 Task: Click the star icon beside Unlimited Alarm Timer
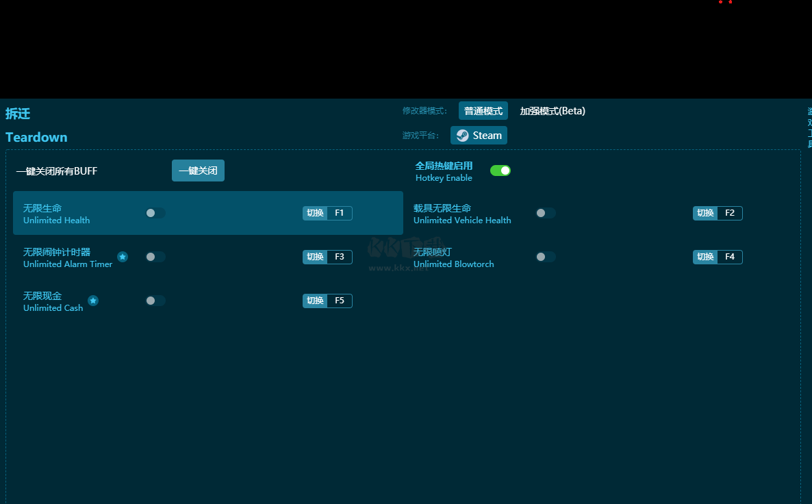[x=123, y=257]
